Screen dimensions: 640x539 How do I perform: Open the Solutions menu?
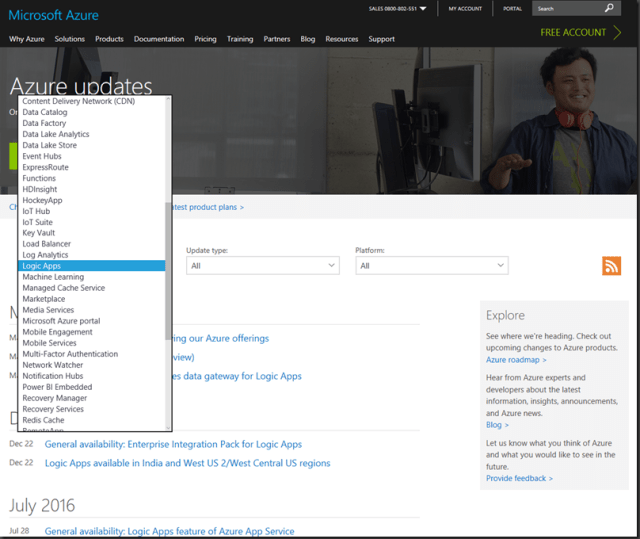70,39
